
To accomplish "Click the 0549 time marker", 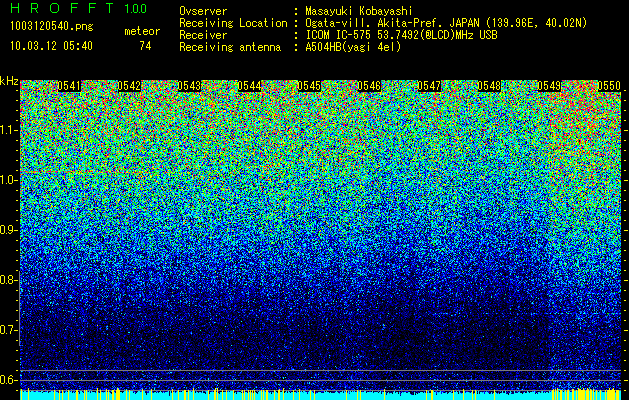I will [x=549, y=86].
